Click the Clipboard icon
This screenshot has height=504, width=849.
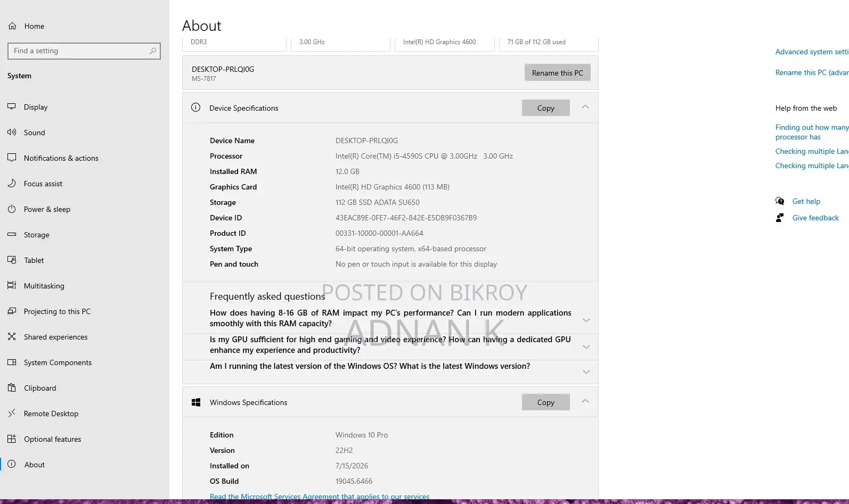pyautogui.click(x=12, y=388)
